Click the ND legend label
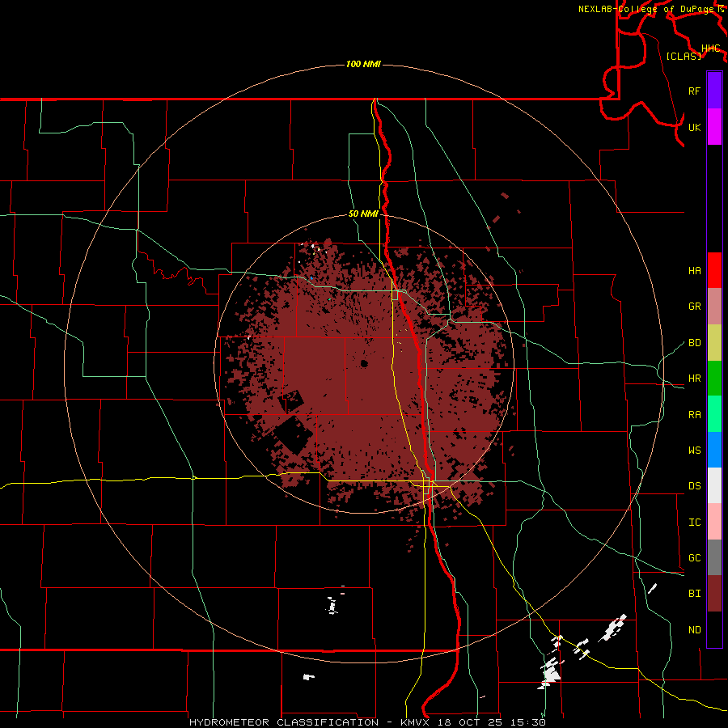Viewport: 728px width, 728px height. 694,630
